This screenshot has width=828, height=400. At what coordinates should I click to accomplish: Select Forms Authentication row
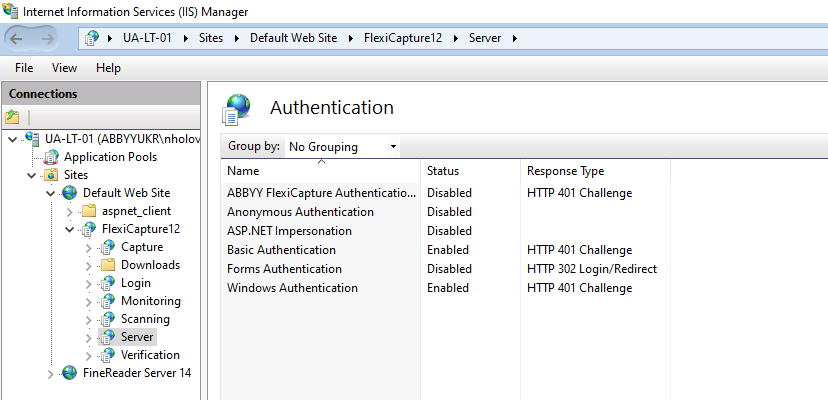[x=446, y=269]
